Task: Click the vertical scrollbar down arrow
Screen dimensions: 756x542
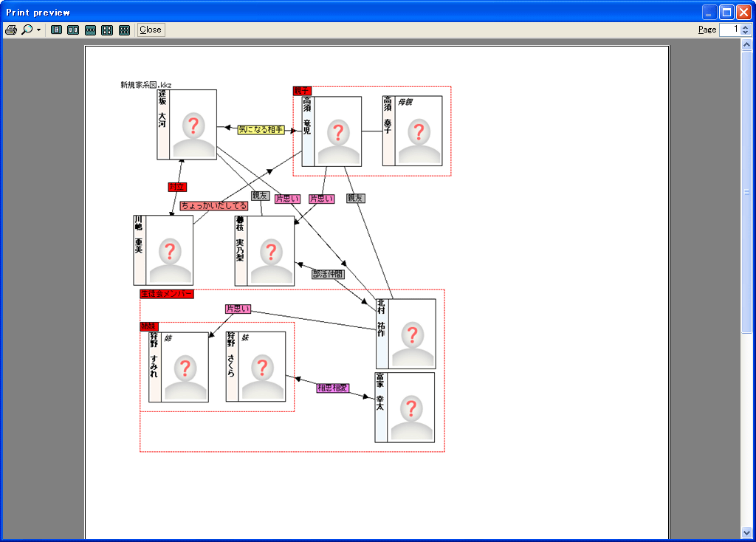Action: (746, 532)
